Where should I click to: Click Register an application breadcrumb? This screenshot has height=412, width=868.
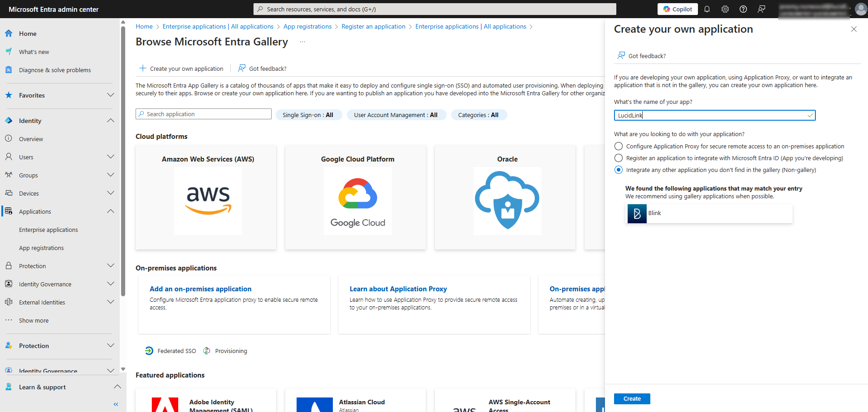(x=373, y=26)
